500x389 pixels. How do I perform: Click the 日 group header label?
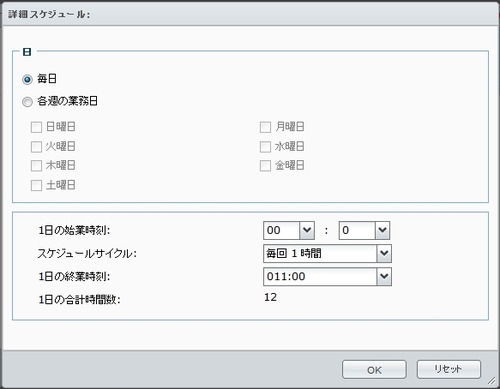(x=27, y=52)
